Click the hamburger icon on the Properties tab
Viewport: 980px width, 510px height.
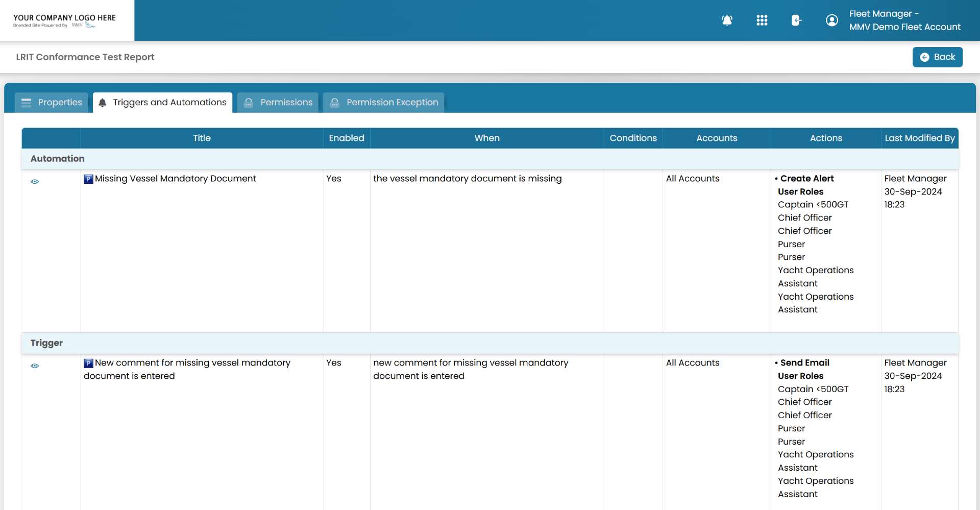[26, 102]
